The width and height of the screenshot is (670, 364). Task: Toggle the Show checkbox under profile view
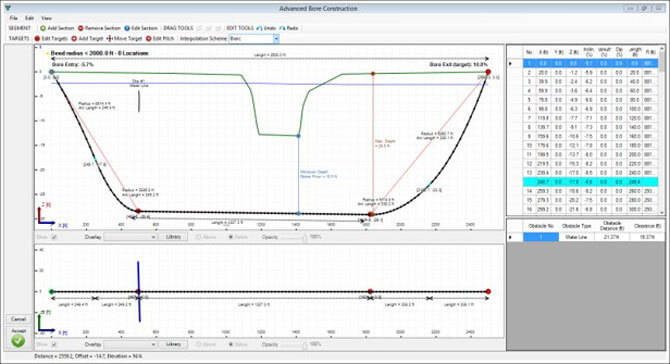[x=54, y=237]
